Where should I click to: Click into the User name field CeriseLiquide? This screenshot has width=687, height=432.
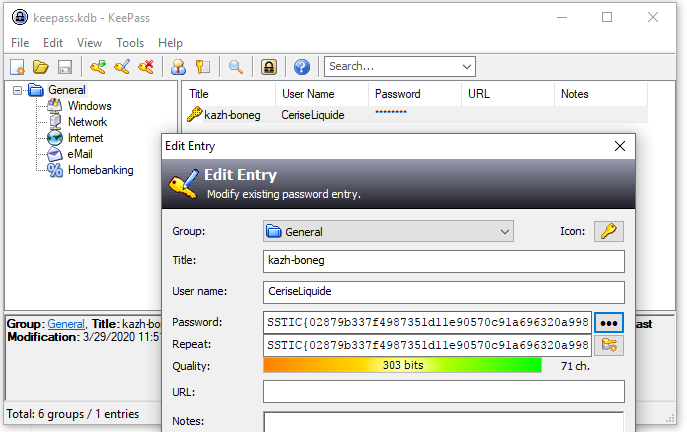[x=444, y=292]
